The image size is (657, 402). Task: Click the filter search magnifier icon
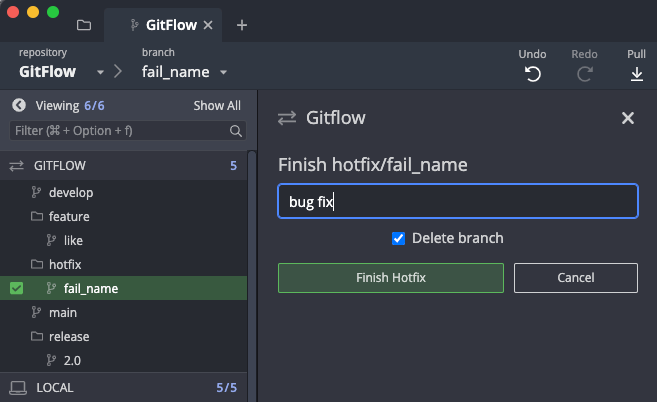(236, 130)
